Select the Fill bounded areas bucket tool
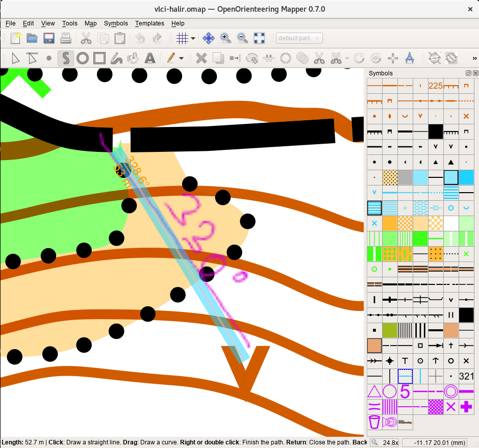This screenshot has height=448, width=479. [x=133, y=58]
